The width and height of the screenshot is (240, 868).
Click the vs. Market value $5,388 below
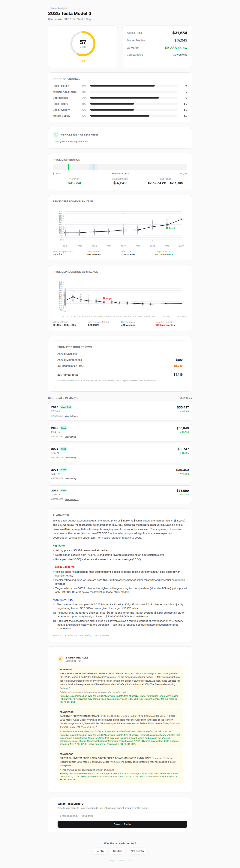tap(176, 48)
